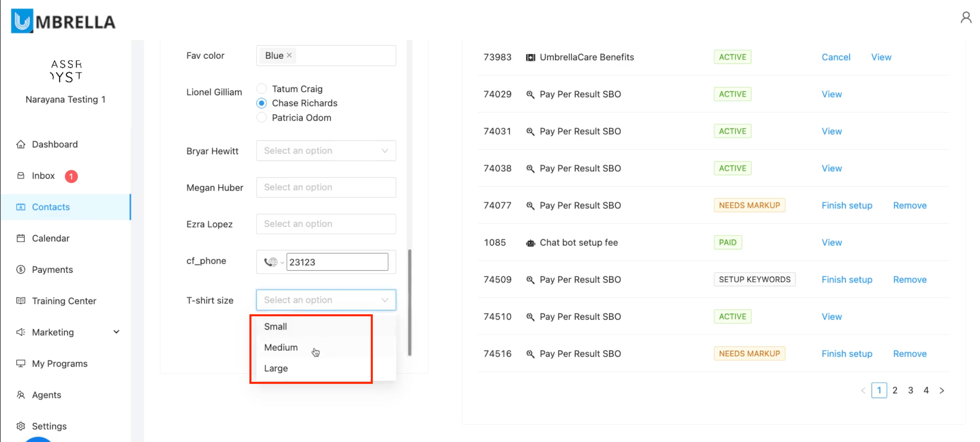Select the Tatum Craig radio button
Image resolution: width=980 pixels, height=442 pixels.
tap(261, 89)
